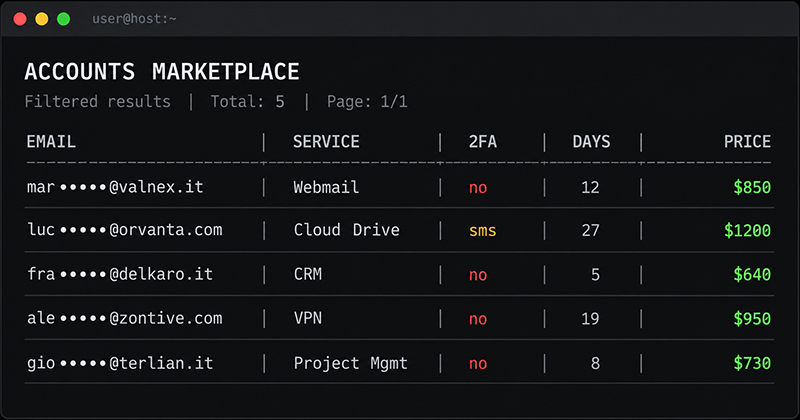
Task: Click the $950 price
Action: [752, 318]
